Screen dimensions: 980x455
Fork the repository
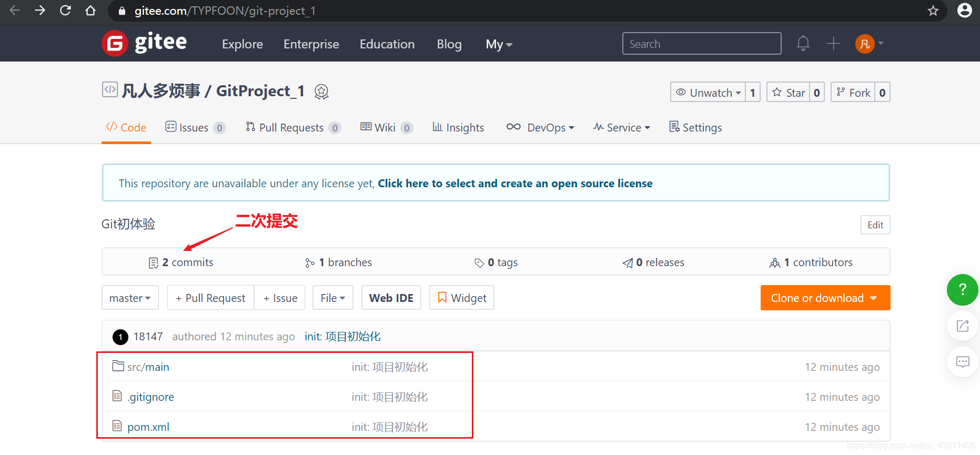tap(853, 93)
